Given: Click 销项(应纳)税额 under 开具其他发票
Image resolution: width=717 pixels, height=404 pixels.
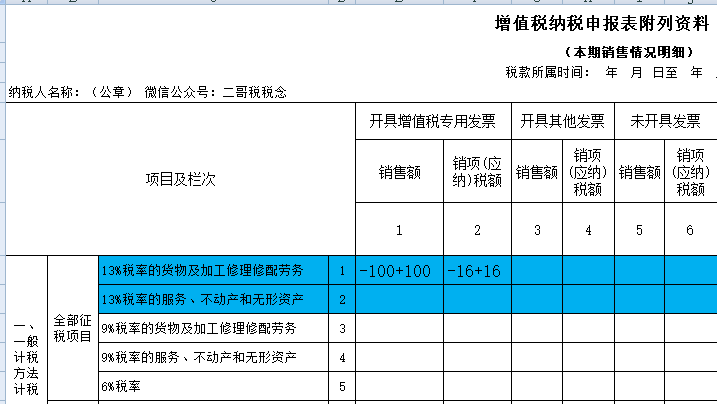Looking at the screenshot, I should tap(588, 172).
